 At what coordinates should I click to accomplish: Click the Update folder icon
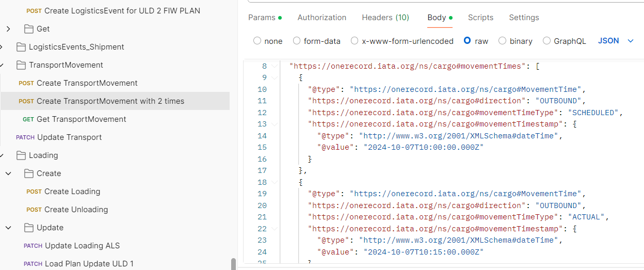29,228
